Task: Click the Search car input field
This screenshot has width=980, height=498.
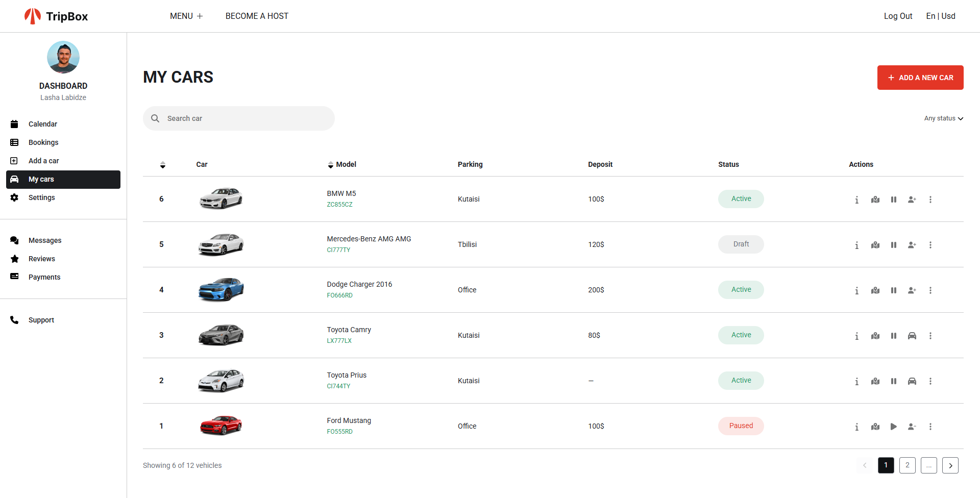Action: point(239,118)
